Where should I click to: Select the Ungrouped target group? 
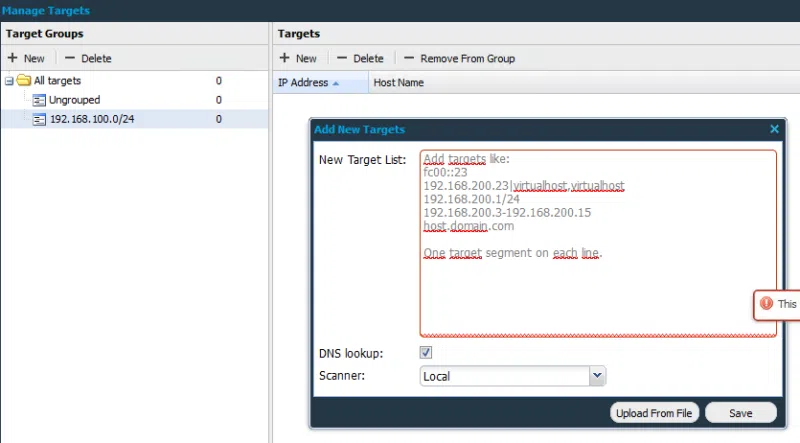tap(74, 100)
